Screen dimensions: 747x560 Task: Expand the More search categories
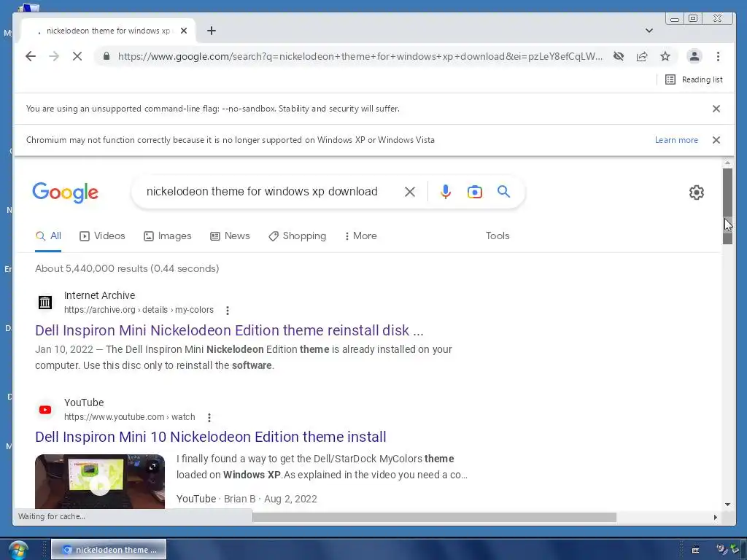(x=360, y=236)
